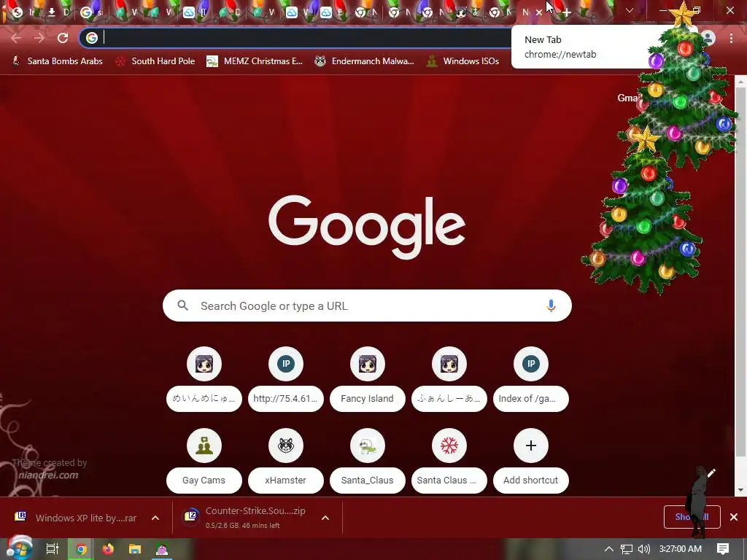Switch to the tab with download icon
This screenshot has width=747, height=560.
pyautogui.click(x=58, y=12)
